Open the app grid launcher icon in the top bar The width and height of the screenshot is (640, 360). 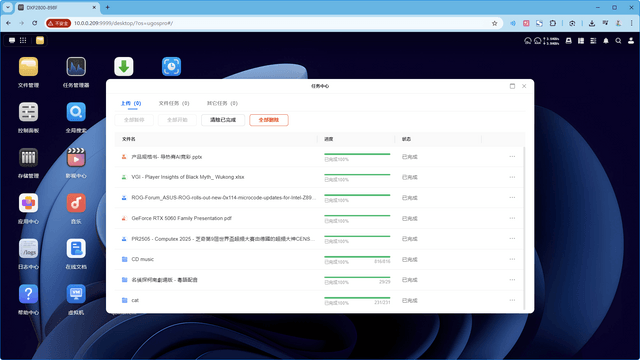23,40
